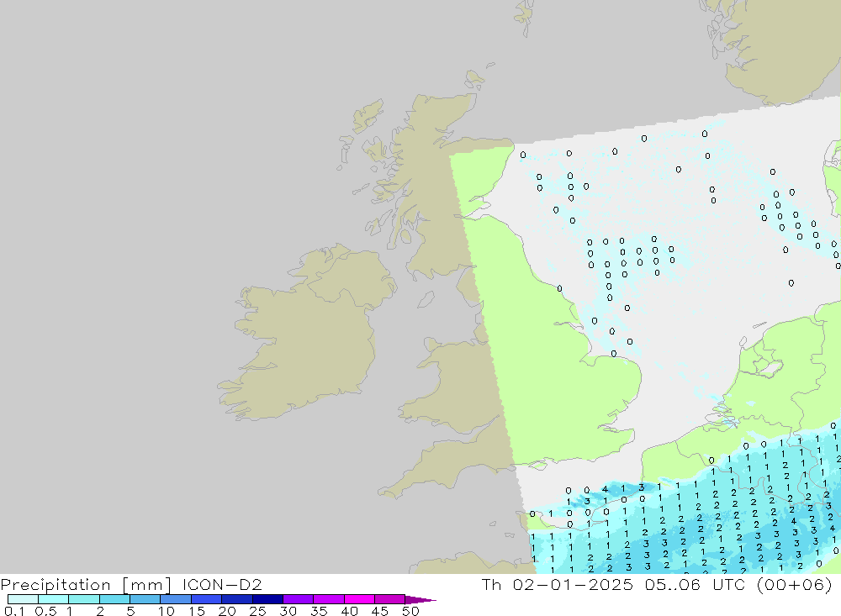Click the '35' legend scale label
The height and width of the screenshot is (616, 841).
coord(319,611)
